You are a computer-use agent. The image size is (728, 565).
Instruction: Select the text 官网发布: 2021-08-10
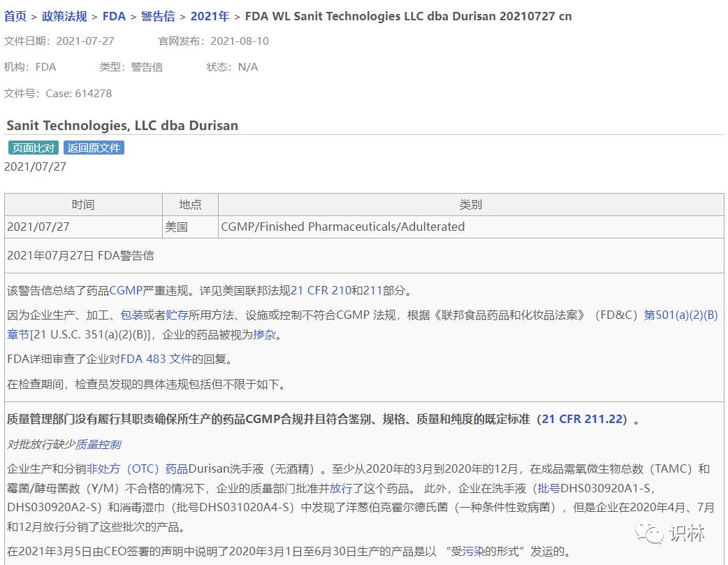click(x=214, y=41)
